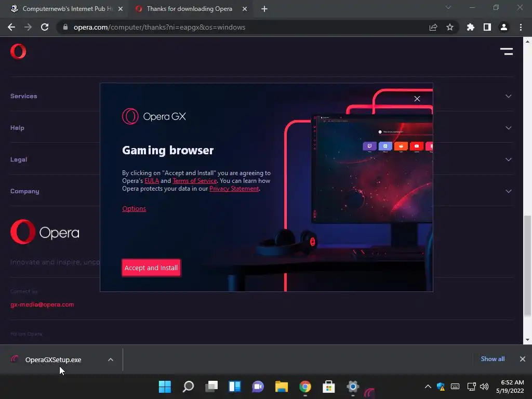Expand the Legal footer section
Viewport: 532px width, 399px height.
[261, 159]
